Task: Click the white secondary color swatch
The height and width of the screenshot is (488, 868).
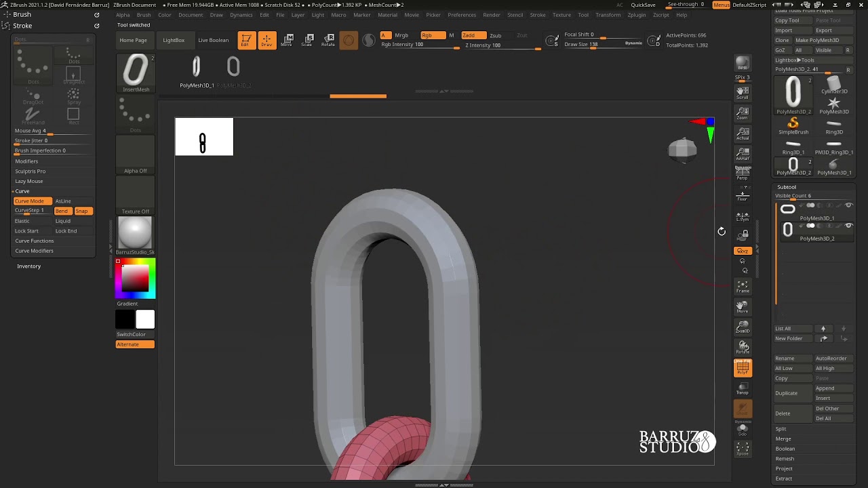Action: [x=145, y=319]
